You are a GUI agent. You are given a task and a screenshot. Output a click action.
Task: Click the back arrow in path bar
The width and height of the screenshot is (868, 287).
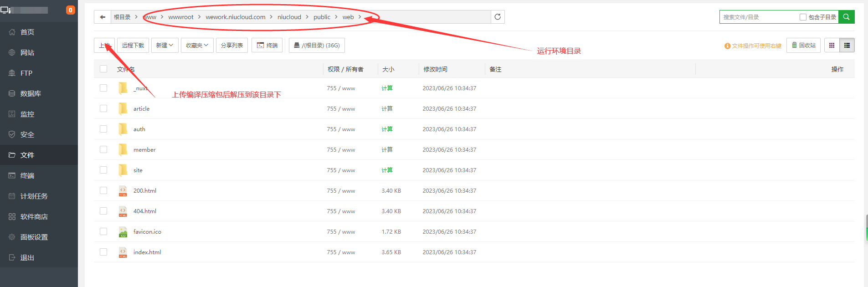pyautogui.click(x=103, y=17)
